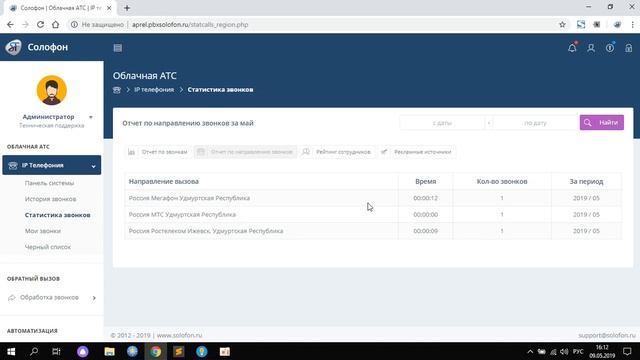The width and height of the screenshot is (640, 360).
Task: Focus the 'с даты' start date field
Action: (442, 123)
